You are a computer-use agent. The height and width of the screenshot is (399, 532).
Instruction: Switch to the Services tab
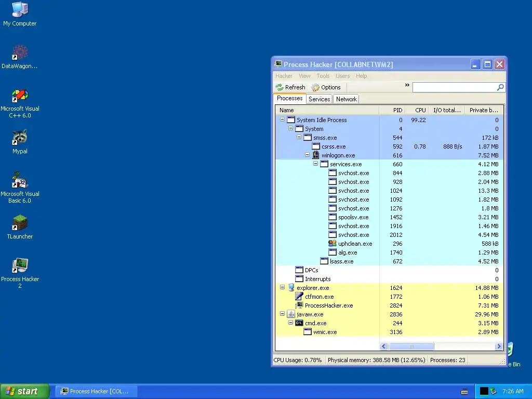click(320, 99)
